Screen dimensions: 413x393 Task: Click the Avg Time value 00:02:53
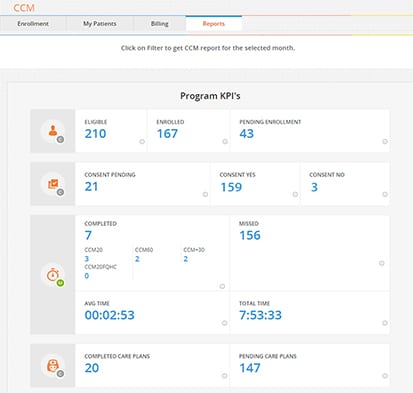pos(109,315)
